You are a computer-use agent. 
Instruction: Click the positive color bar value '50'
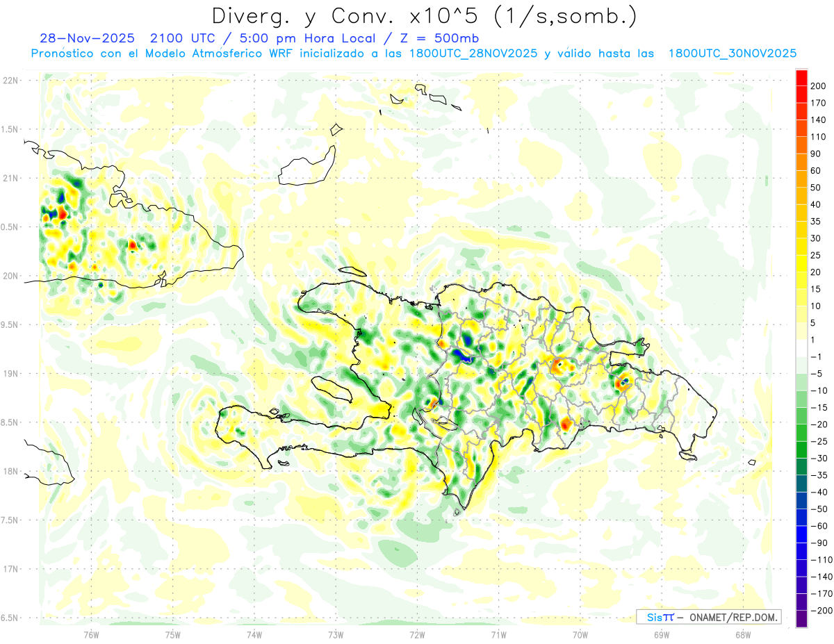[x=816, y=188]
